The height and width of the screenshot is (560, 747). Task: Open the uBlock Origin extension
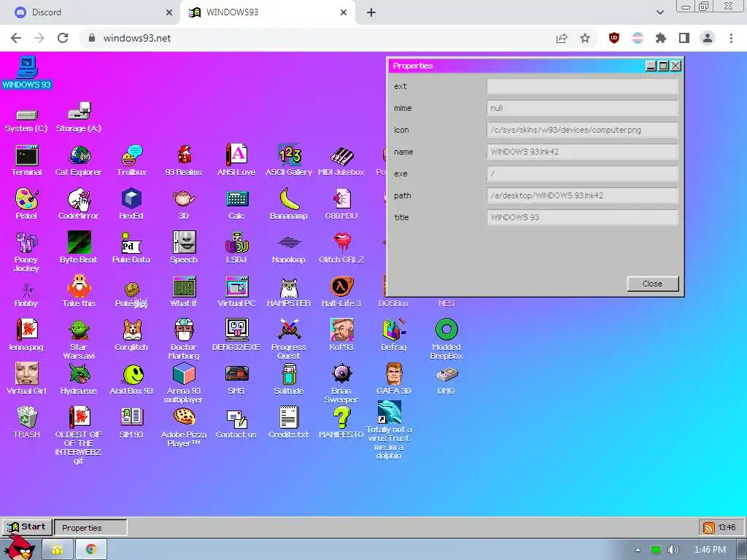614,38
